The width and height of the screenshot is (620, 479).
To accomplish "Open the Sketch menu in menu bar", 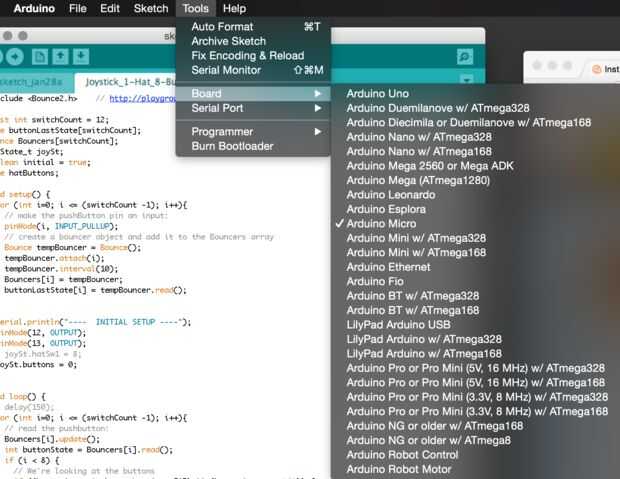I will point(151,8).
